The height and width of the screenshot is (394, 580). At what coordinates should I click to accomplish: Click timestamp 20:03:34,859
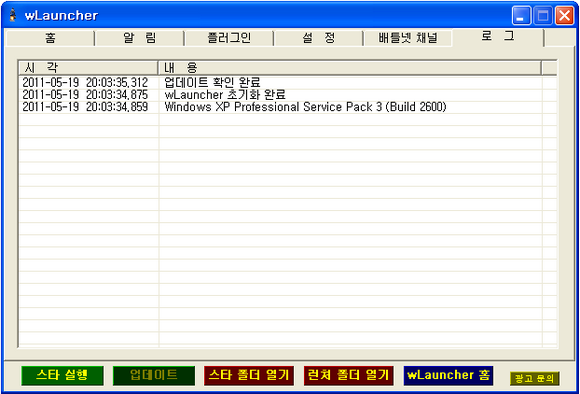pos(117,107)
